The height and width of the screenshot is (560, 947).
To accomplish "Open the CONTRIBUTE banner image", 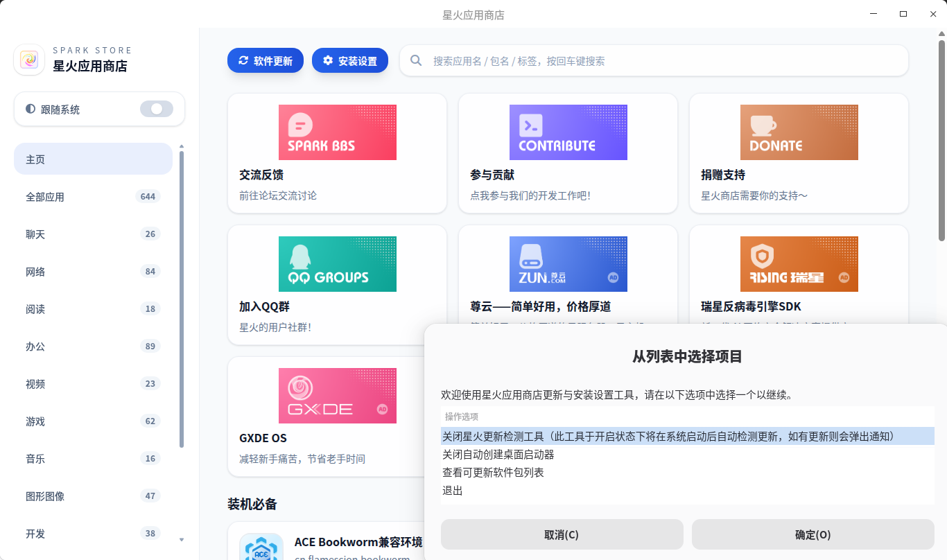I will click(568, 132).
